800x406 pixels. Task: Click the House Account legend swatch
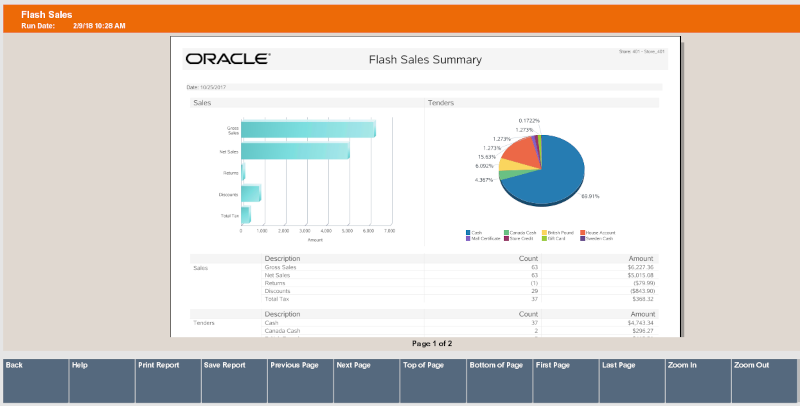(x=583, y=233)
